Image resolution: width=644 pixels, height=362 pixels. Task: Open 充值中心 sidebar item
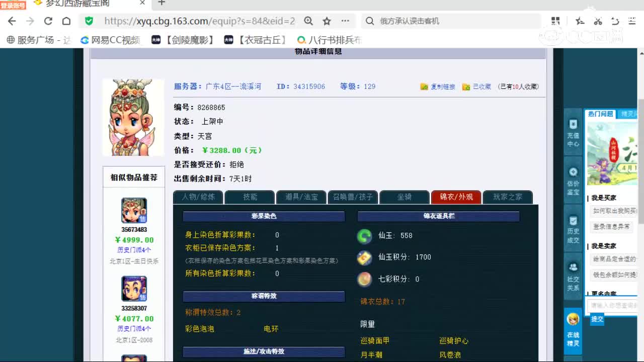573,134
